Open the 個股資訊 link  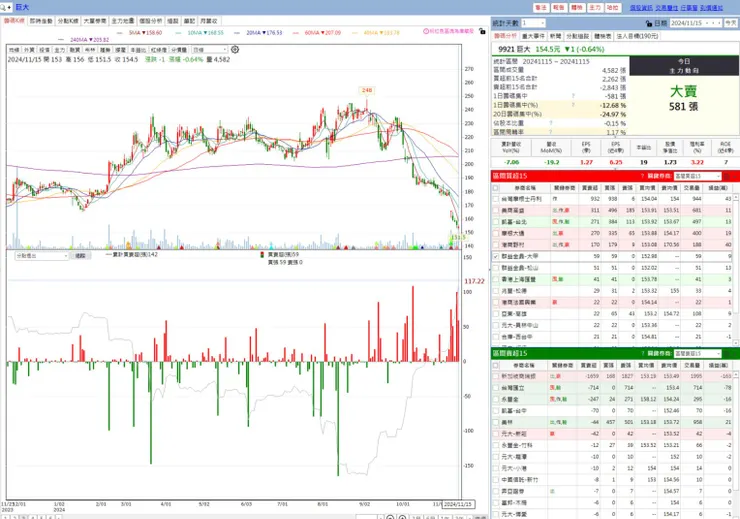(x=641, y=8)
